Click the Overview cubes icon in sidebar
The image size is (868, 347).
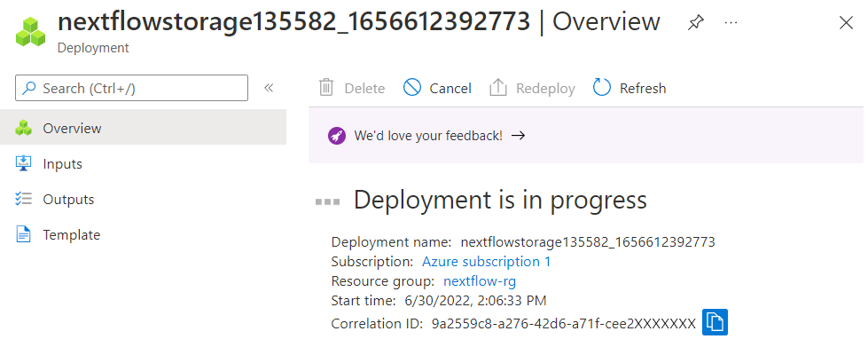pos(23,128)
